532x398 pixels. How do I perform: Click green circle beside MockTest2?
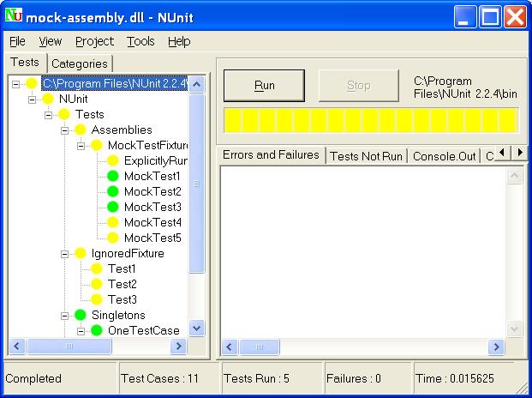click(112, 191)
